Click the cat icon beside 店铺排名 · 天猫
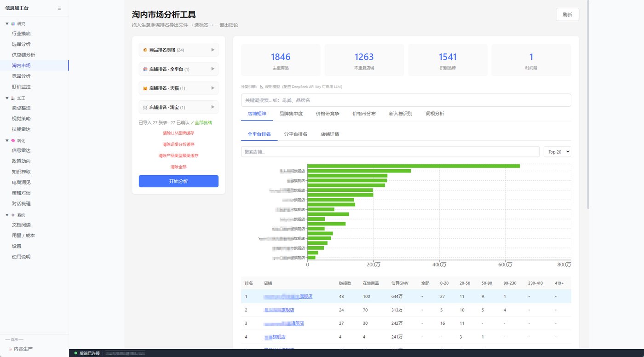This screenshot has width=644, height=357. [145, 88]
